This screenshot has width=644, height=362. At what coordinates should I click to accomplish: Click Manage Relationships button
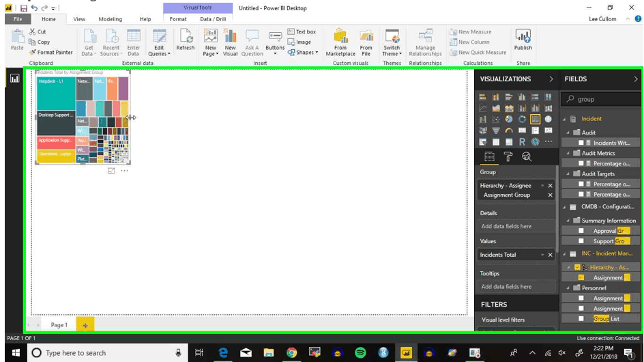point(425,42)
